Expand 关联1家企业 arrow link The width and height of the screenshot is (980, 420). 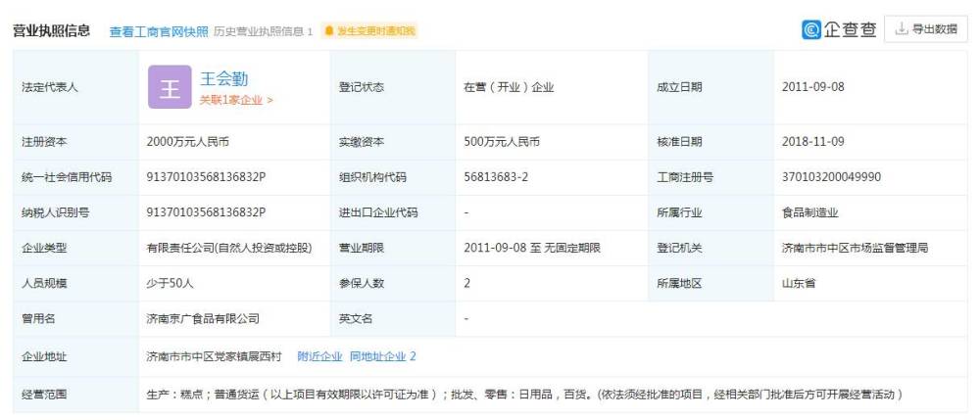[x=235, y=100]
